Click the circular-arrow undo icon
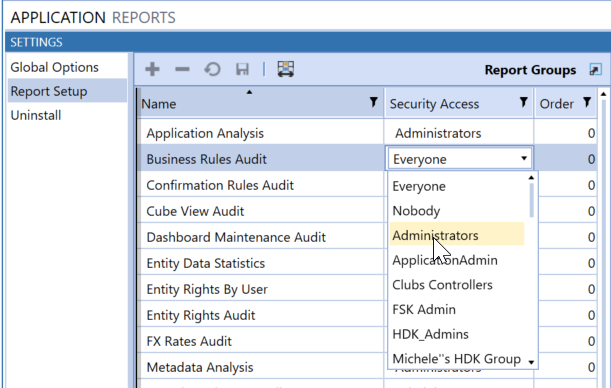611x388 pixels. (x=212, y=70)
